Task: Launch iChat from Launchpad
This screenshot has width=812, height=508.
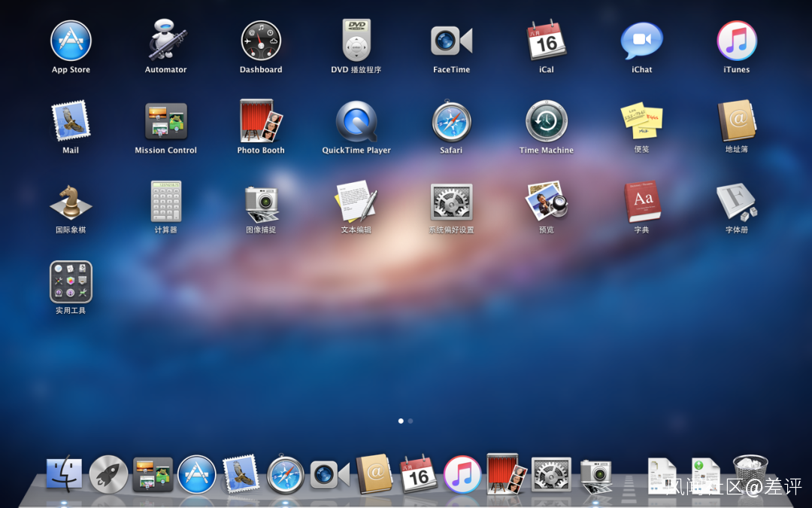Action: 641,41
